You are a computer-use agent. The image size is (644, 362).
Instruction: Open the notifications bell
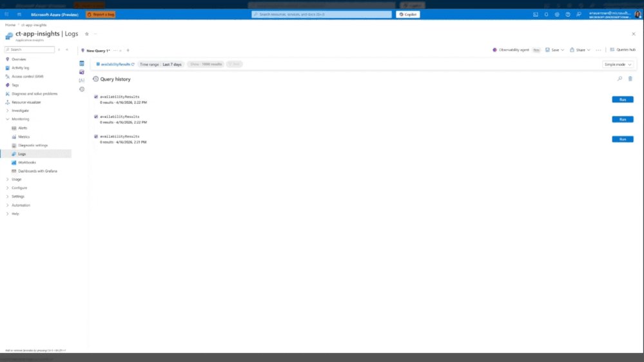click(x=546, y=14)
